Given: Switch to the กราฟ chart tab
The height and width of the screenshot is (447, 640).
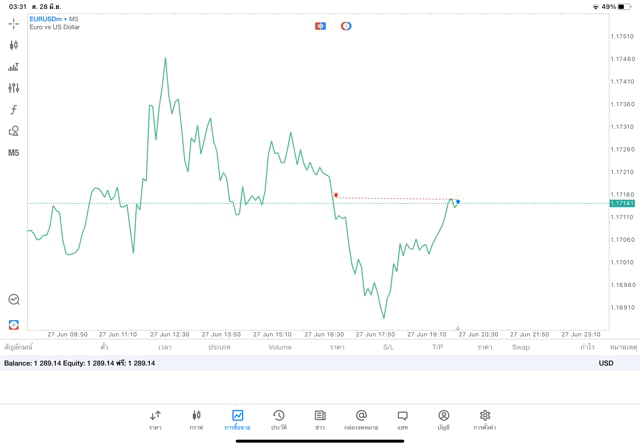Looking at the screenshot, I should (x=196, y=419).
